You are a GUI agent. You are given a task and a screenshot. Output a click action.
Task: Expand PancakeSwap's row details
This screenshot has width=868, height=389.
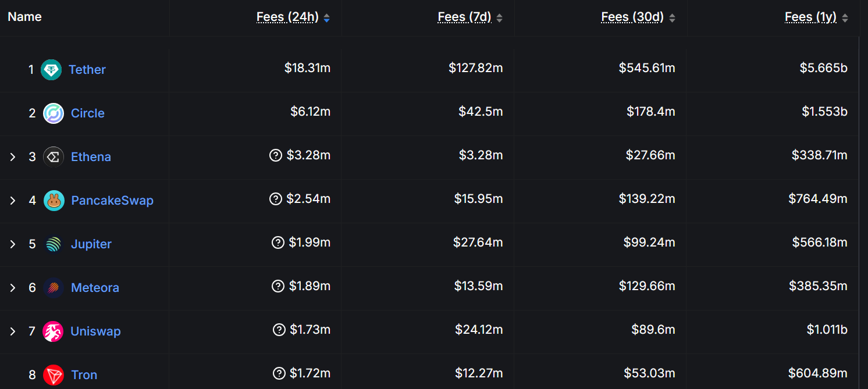(13, 200)
